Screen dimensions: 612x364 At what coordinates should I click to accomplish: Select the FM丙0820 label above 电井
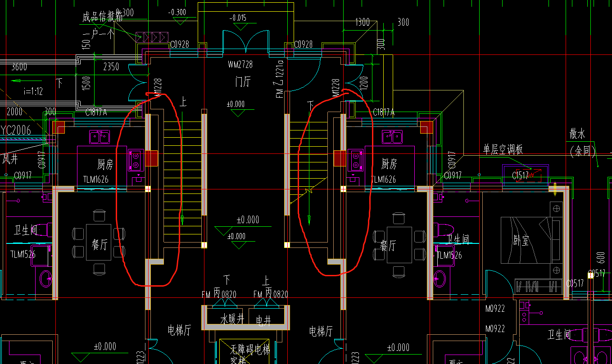[271, 294]
